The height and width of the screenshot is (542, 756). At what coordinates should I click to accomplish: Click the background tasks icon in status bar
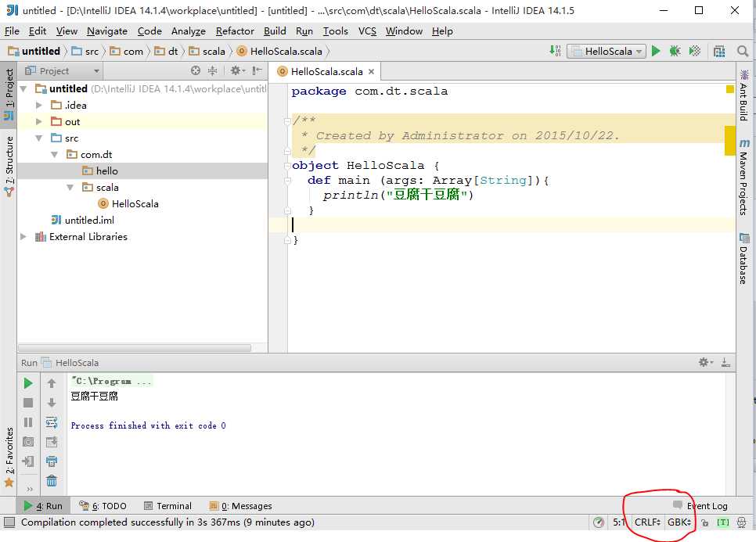click(x=599, y=522)
